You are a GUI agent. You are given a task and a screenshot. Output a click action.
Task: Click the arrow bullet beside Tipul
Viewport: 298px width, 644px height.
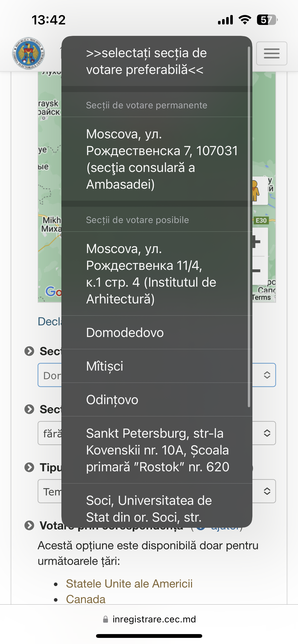coord(29,467)
